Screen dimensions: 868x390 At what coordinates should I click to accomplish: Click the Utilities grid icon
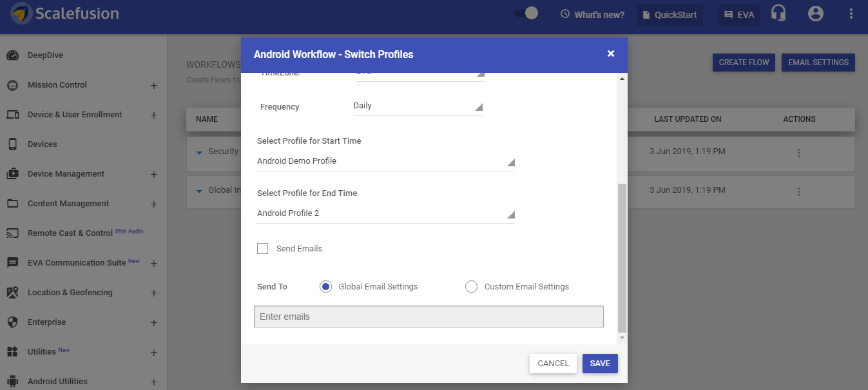point(13,352)
